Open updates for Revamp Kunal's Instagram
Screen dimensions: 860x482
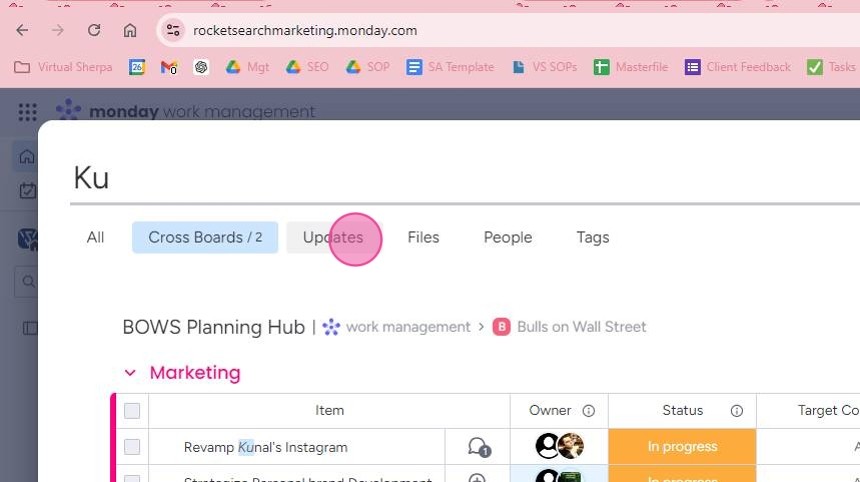coord(478,447)
